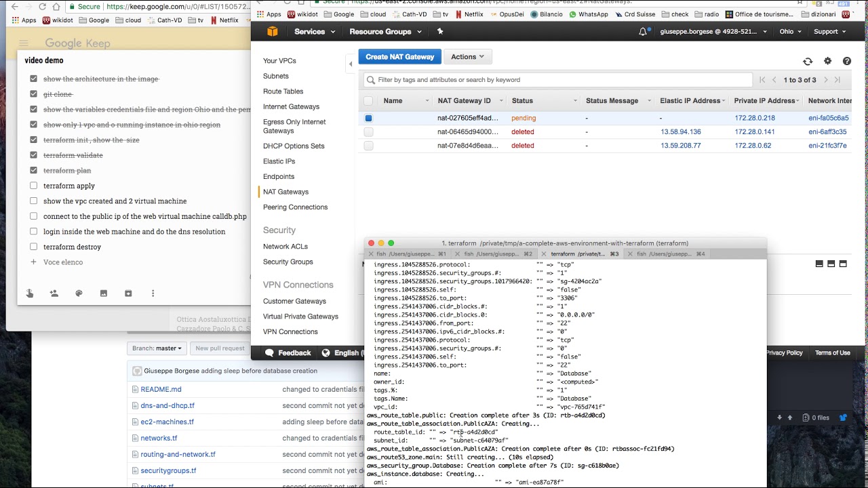Open networks.tf file in GitHub

pyautogui.click(x=159, y=438)
